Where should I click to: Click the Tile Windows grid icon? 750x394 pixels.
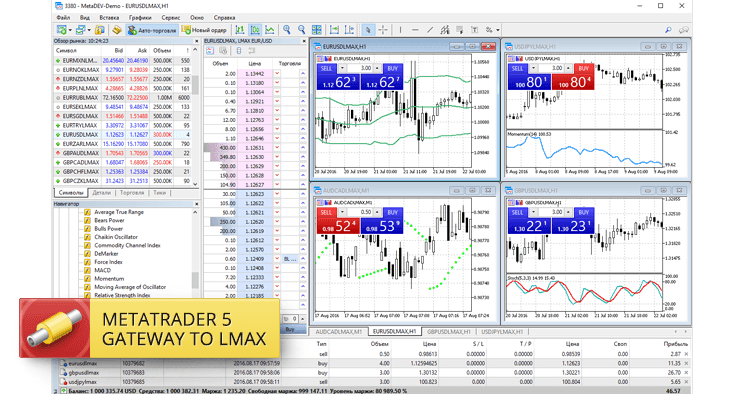(x=317, y=30)
